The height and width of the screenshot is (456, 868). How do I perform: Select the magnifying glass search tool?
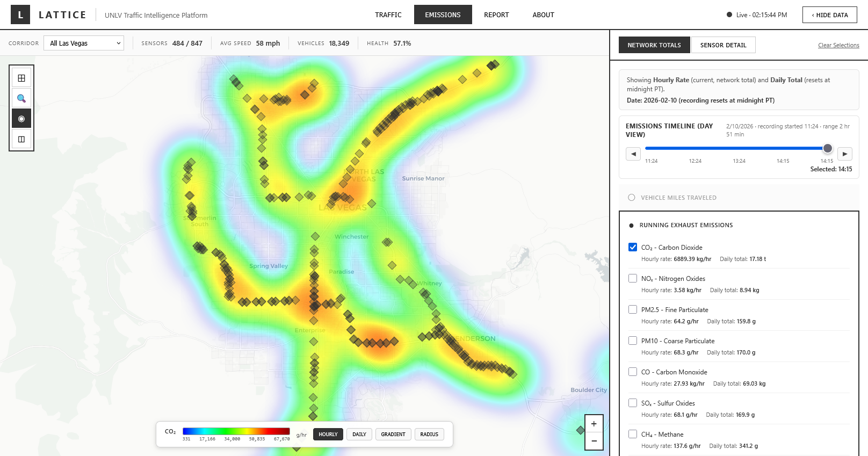point(21,98)
